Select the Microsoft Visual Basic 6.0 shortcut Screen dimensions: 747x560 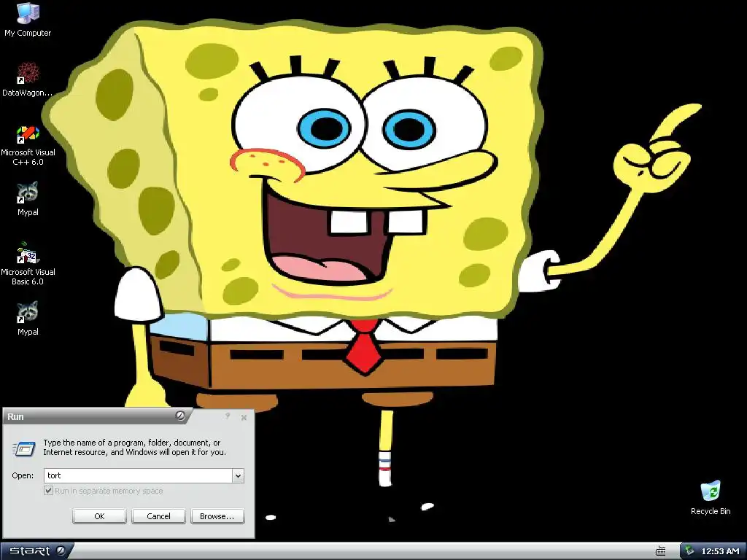point(28,265)
